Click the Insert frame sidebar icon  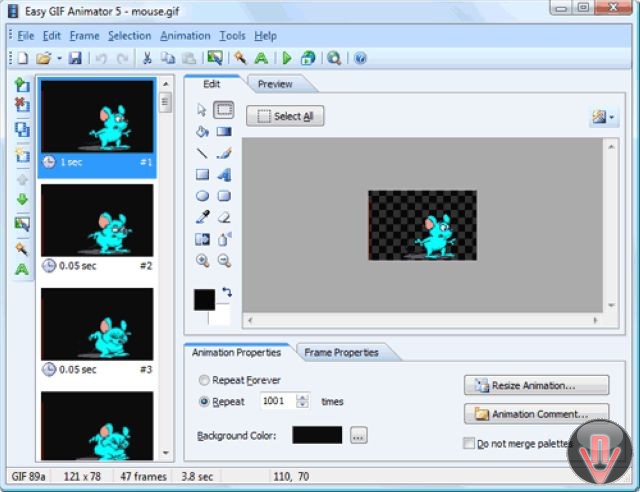point(22,85)
